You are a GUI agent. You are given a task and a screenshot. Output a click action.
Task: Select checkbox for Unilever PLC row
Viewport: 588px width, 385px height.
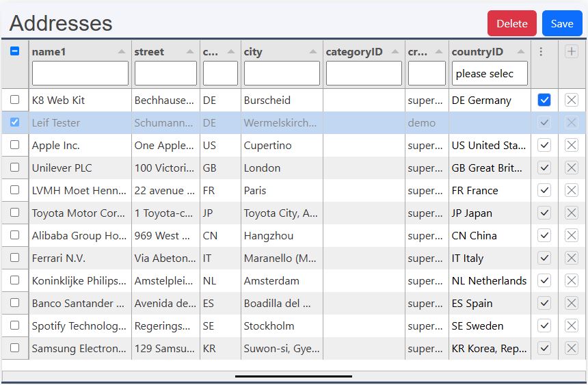click(x=14, y=167)
